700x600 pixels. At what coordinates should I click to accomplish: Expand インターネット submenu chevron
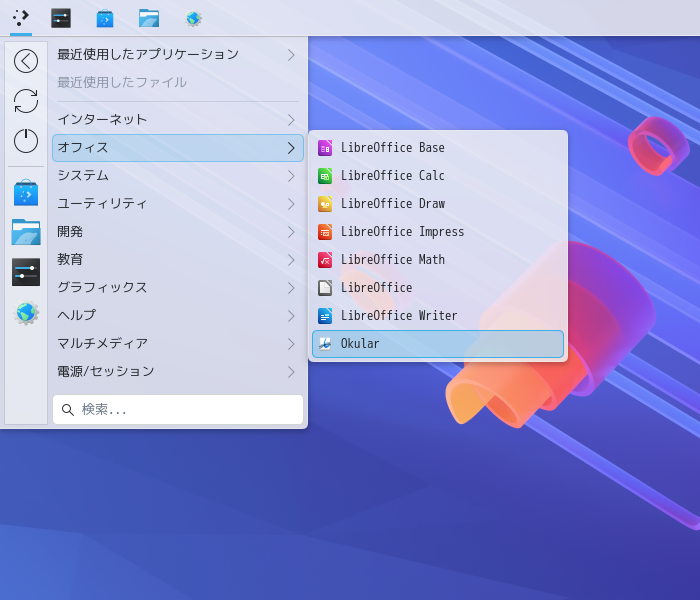click(291, 120)
